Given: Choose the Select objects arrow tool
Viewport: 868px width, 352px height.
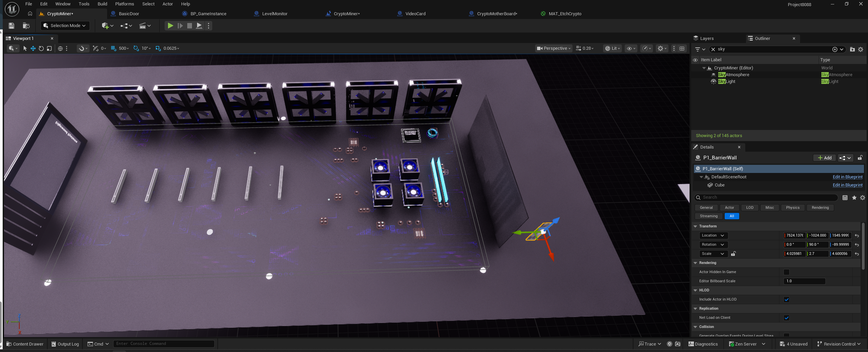Looking at the screenshot, I should point(25,48).
